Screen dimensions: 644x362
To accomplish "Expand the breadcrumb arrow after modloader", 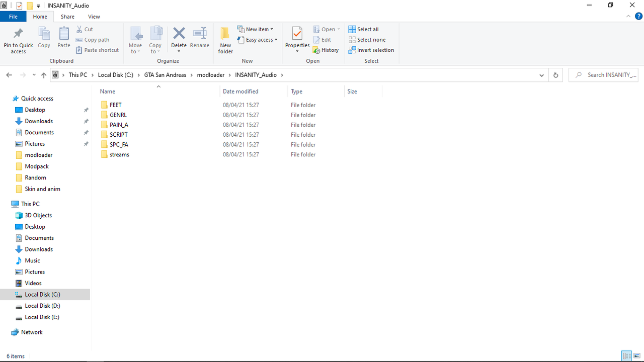I will 230,75.
